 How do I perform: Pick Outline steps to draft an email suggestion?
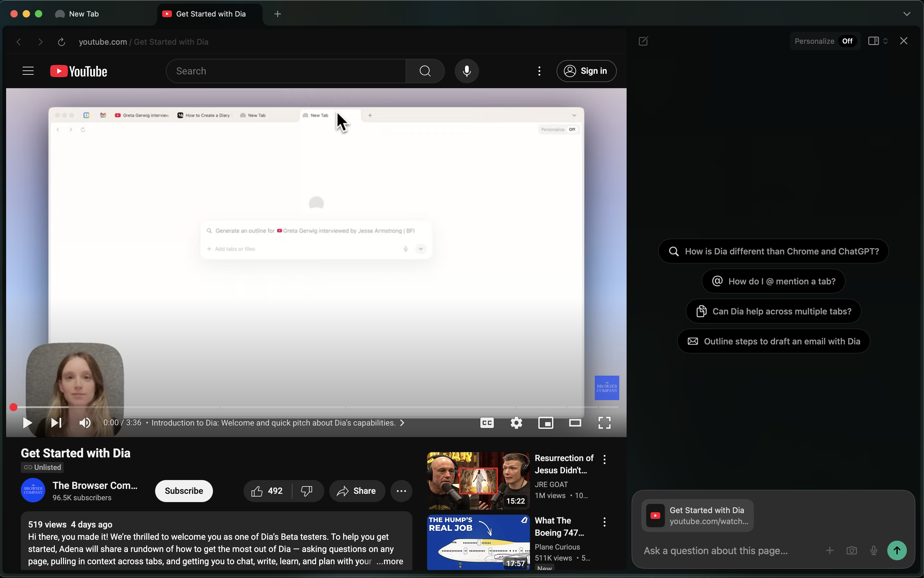pos(773,341)
